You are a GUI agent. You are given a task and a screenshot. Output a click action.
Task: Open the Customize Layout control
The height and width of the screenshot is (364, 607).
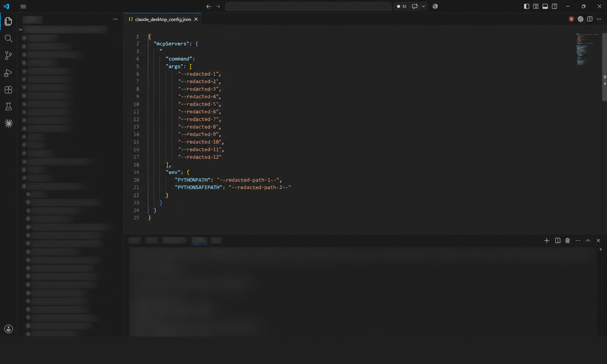[536, 6]
